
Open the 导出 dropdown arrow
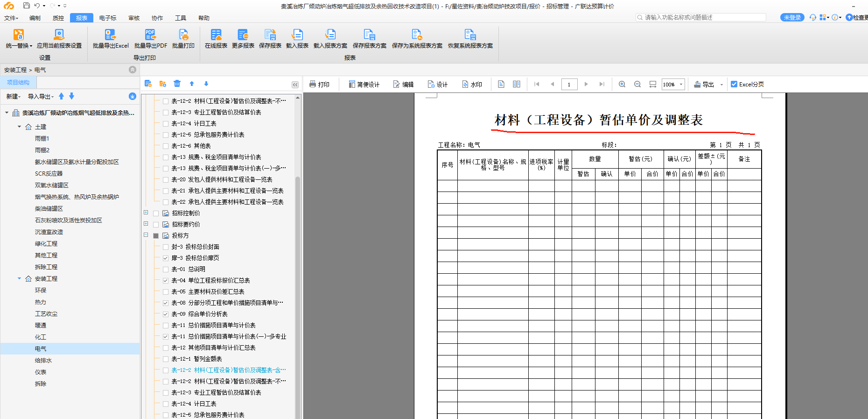(x=721, y=85)
